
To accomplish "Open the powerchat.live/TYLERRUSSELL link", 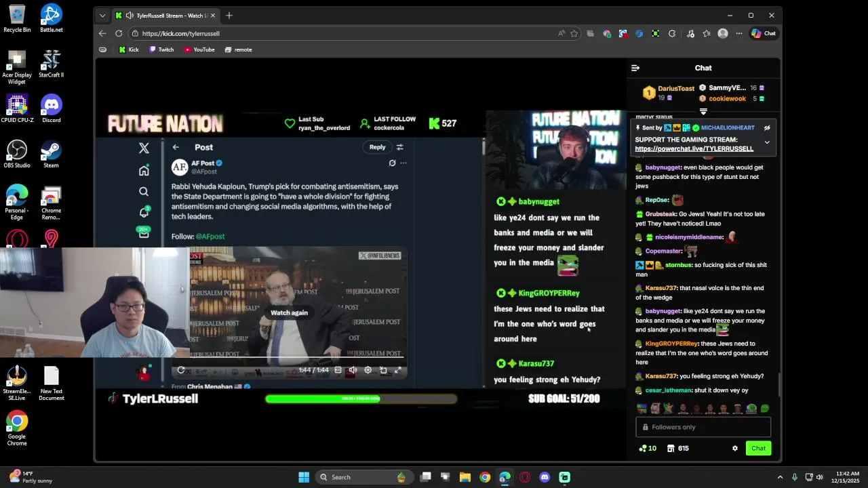I will coord(694,148).
